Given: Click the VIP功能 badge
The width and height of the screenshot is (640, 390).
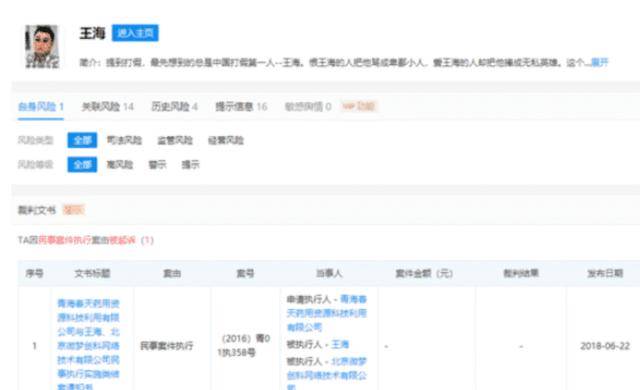Looking at the screenshot, I should click(358, 106).
